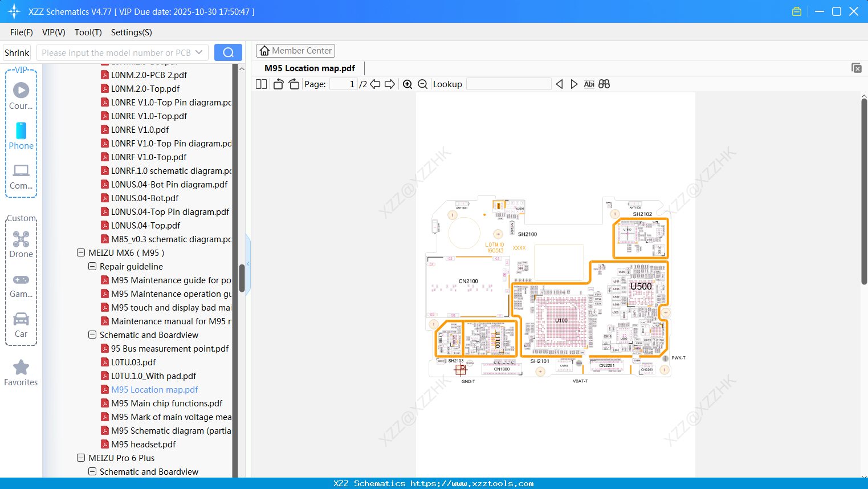Rotate the PDF page counterclockwise
Image resolution: width=868 pixels, height=489 pixels.
click(278, 84)
